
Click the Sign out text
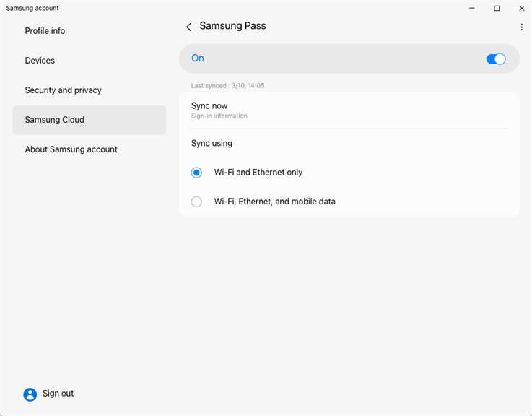[x=58, y=394]
